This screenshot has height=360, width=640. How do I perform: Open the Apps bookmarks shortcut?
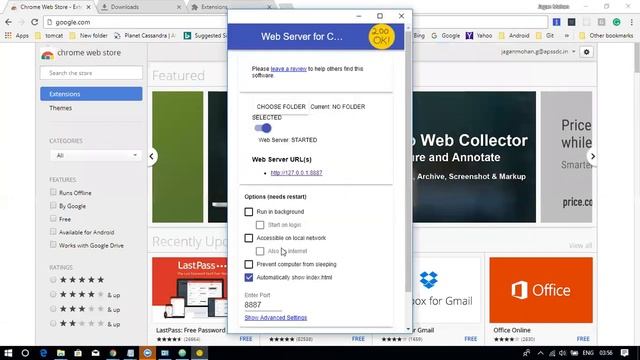(17, 36)
